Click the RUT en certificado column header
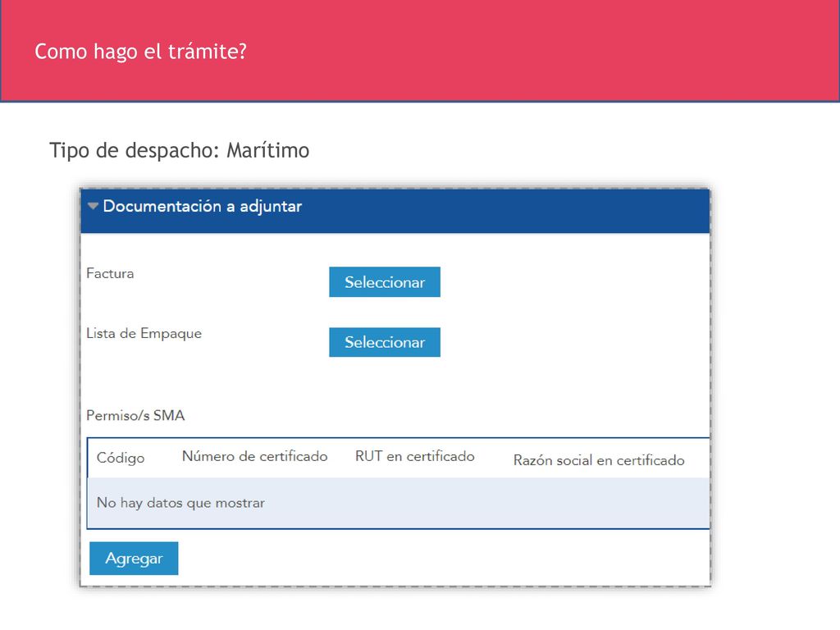The image size is (840, 630). tap(414, 456)
